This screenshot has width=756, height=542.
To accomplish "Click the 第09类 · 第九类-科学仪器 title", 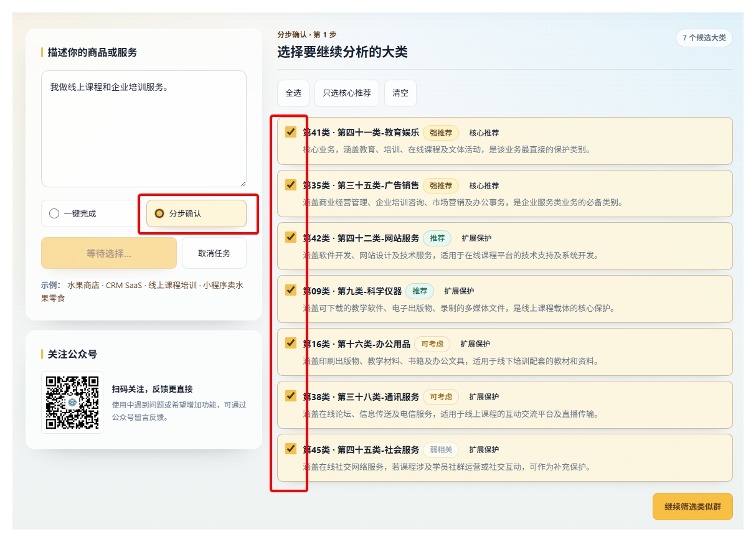I will (352, 291).
